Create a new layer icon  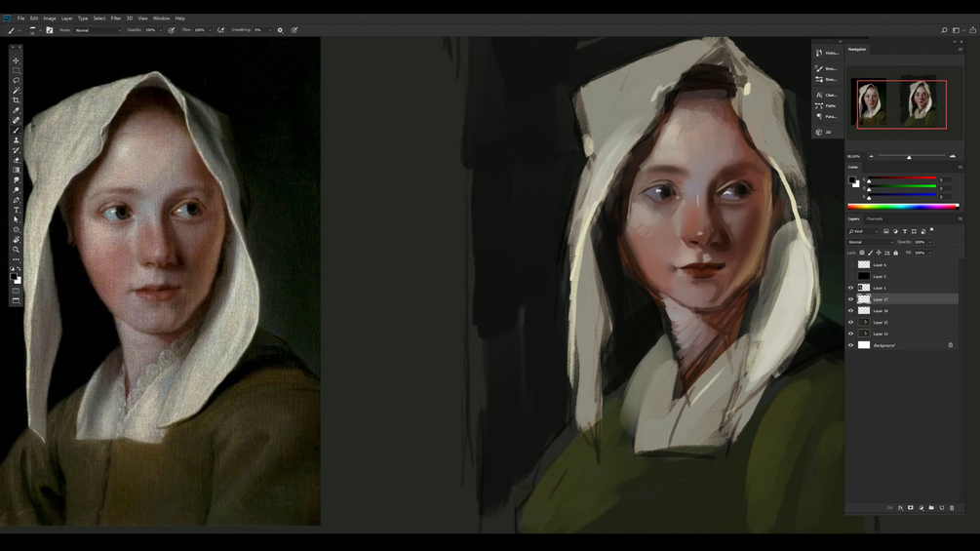click(x=941, y=508)
